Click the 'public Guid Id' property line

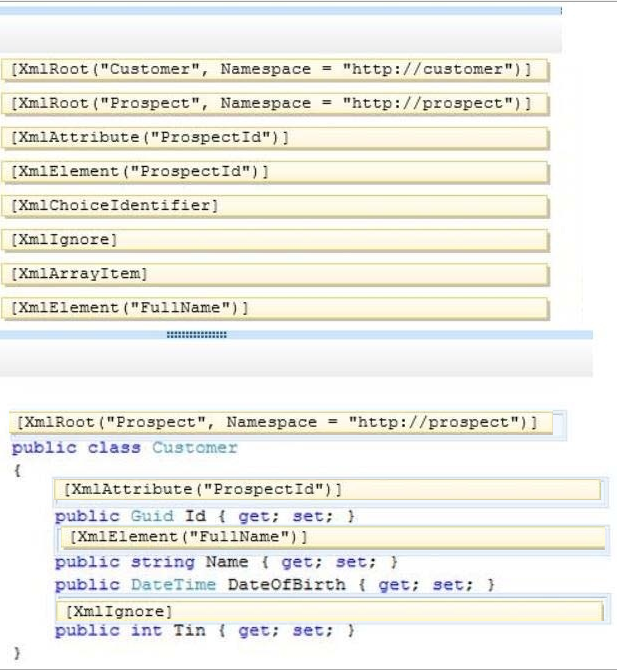coord(205,516)
